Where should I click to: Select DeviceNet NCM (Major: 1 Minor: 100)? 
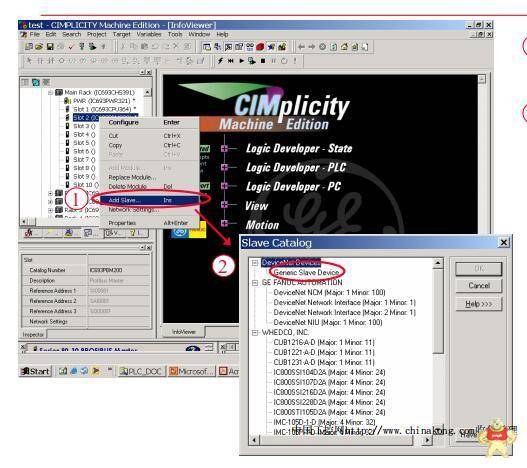click(329, 292)
